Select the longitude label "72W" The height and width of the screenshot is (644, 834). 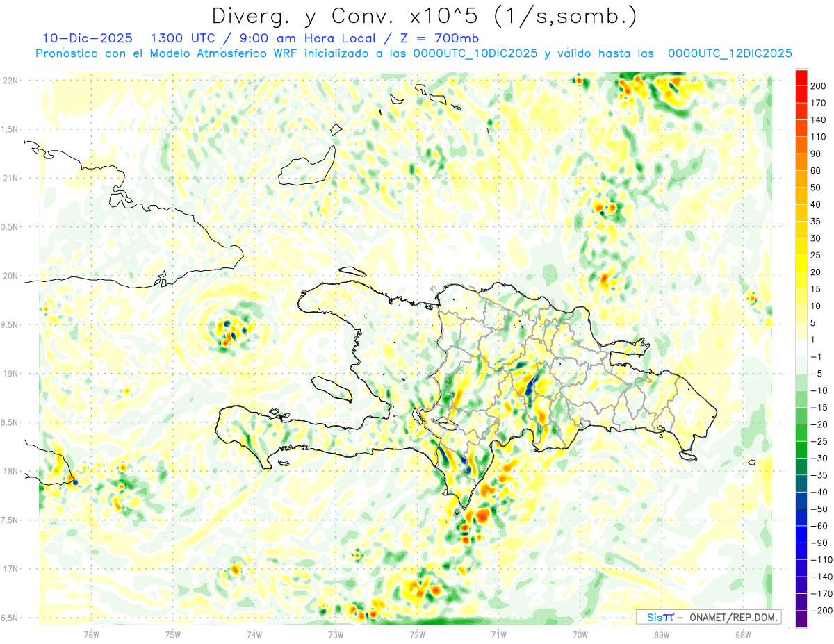pyautogui.click(x=417, y=634)
